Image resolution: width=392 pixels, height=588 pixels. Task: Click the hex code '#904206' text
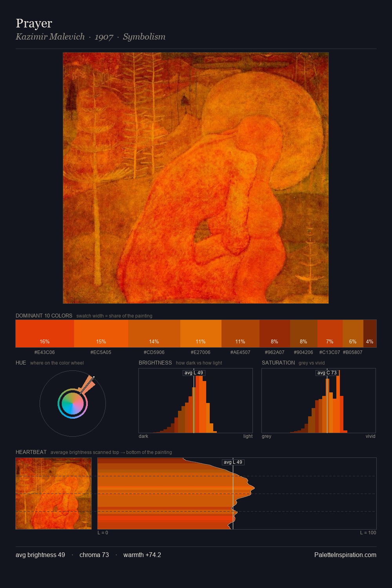[303, 352]
